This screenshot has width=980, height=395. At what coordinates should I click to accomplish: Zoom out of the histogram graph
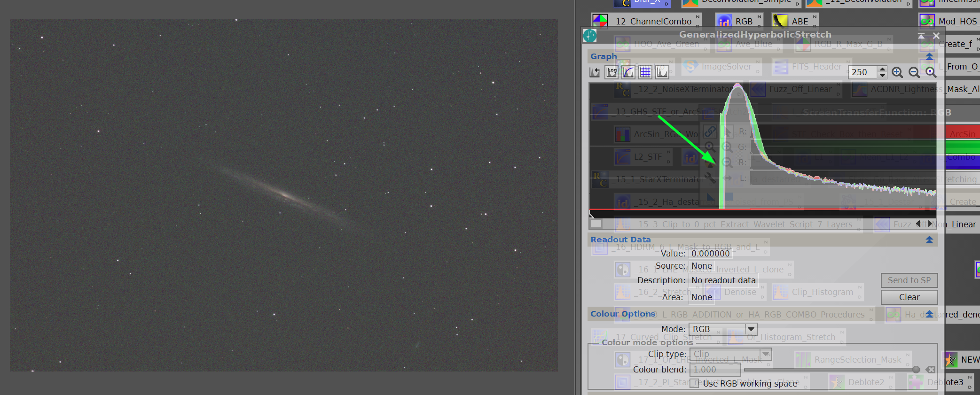914,72
